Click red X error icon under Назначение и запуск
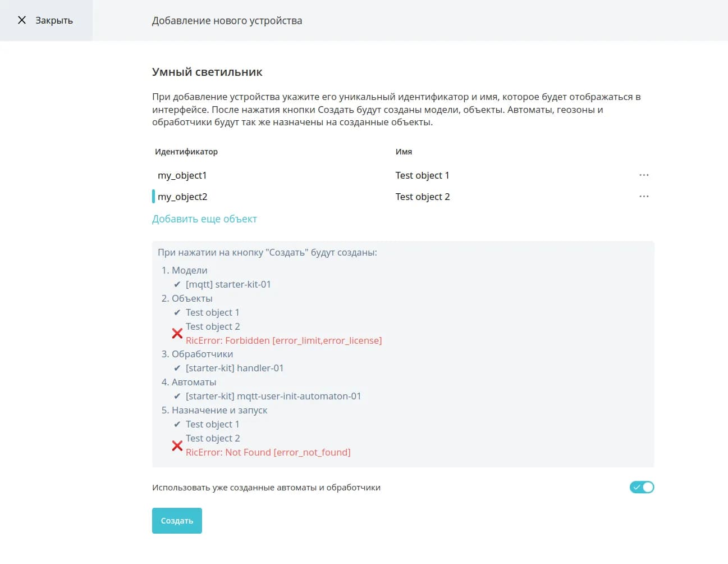 177,445
